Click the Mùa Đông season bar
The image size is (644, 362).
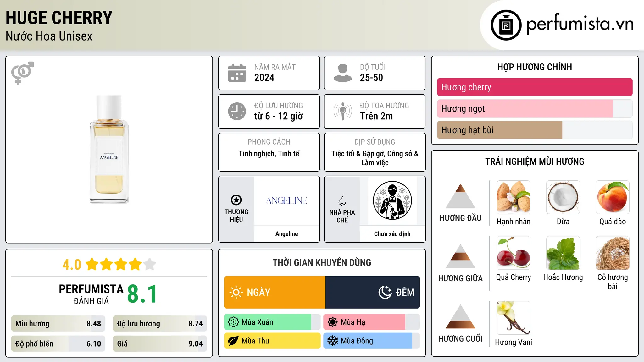371,341
